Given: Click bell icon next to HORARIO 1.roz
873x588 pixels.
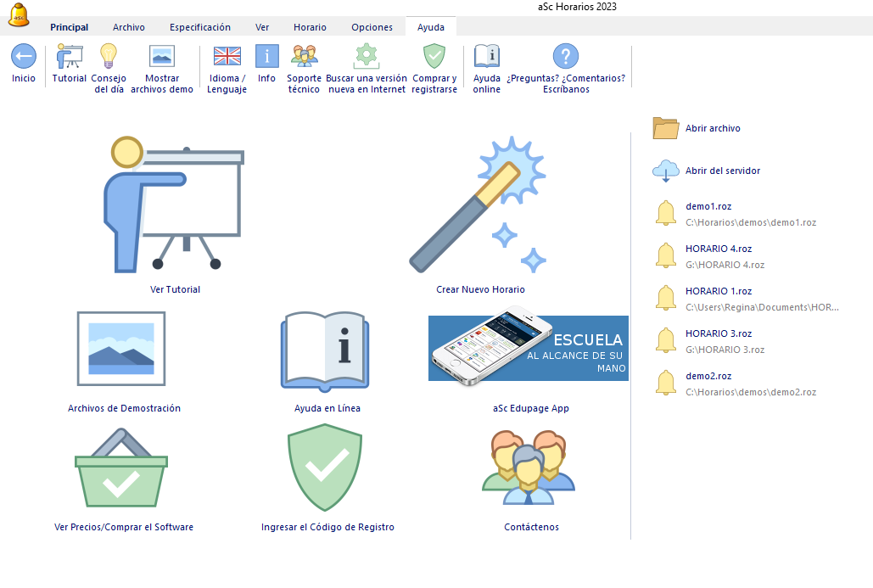Looking at the screenshot, I should click(x=666, y=298).
